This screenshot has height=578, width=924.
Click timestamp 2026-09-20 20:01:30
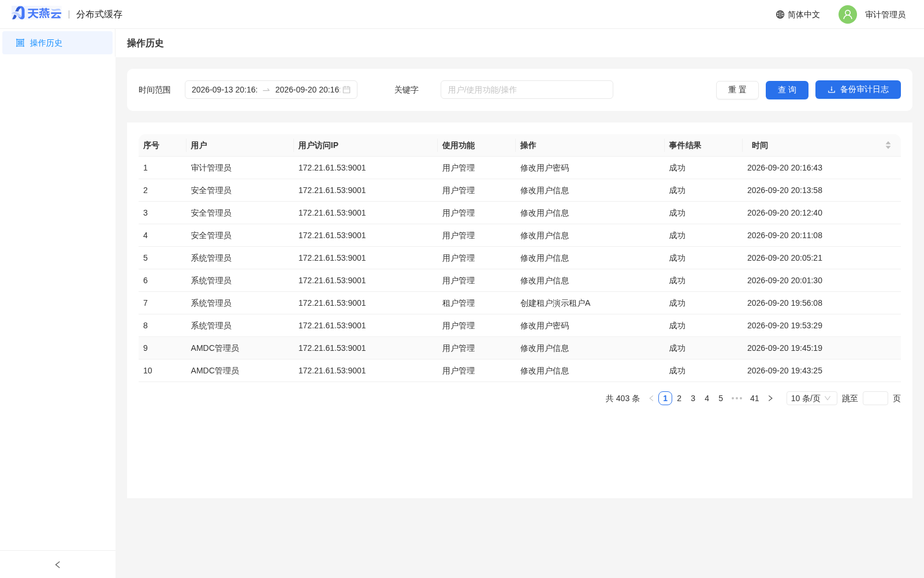click(x=784, y=280)
